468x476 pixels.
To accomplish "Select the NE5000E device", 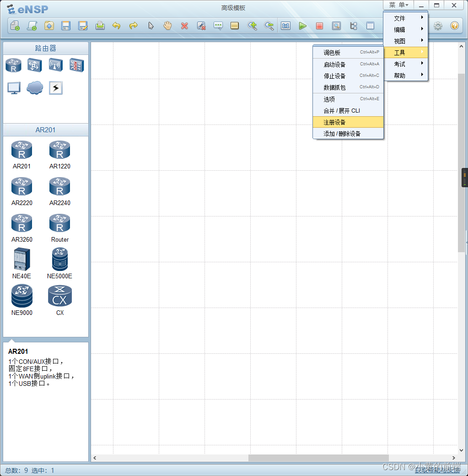I will [60, 264].
